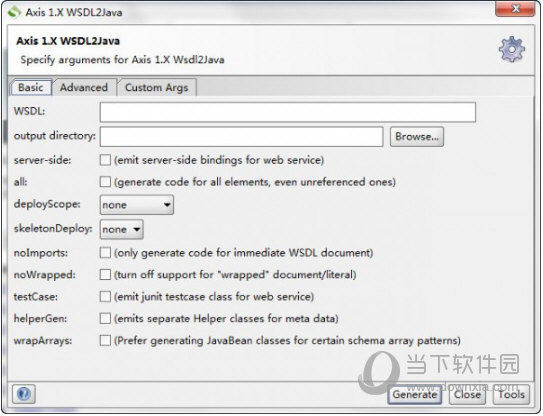Viewport: 543px width, 416px height.
Task: Click the Generate button
Action: point(415,395)
